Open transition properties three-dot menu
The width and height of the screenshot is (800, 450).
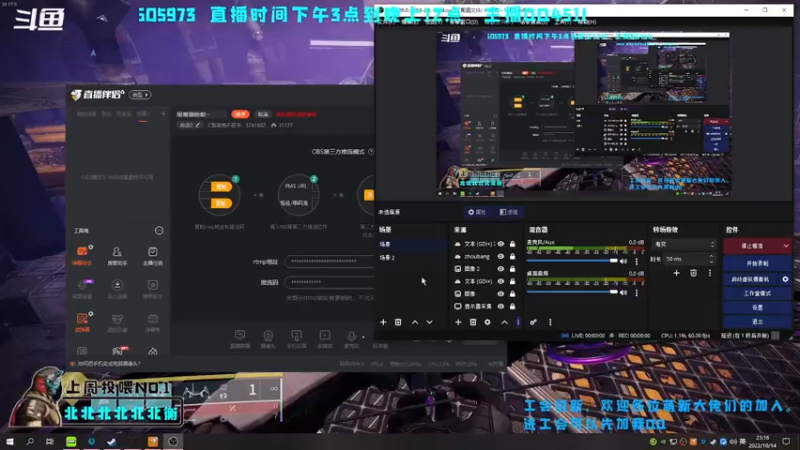(x=710, y=273)
